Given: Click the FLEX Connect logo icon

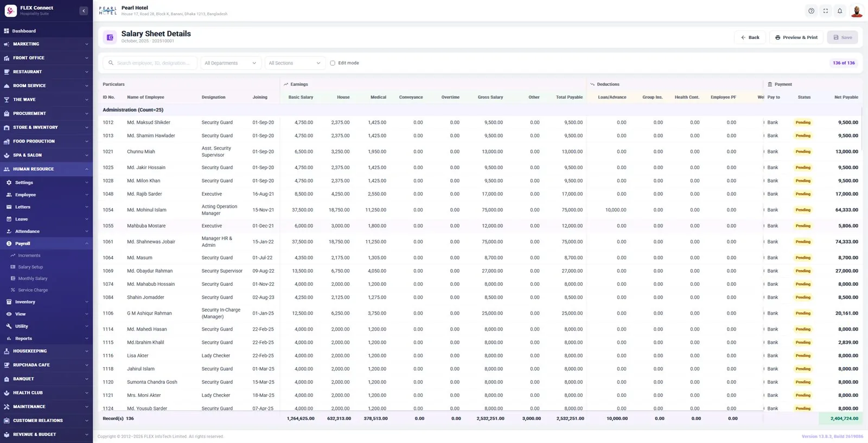Looking at the screenshot, I should pos(10,11).
